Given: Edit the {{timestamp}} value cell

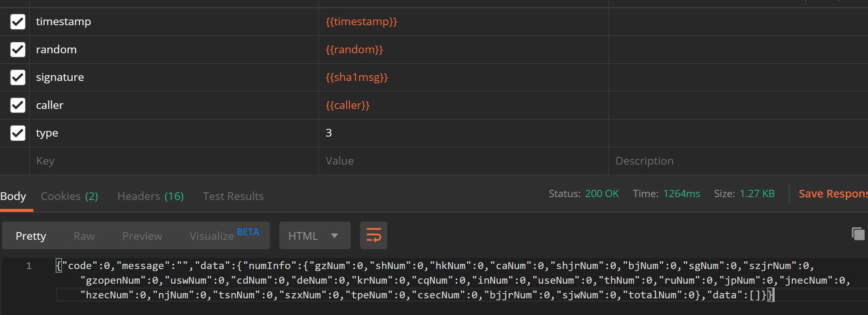Looking at the screenshot, I should click(x=464, y=22).
